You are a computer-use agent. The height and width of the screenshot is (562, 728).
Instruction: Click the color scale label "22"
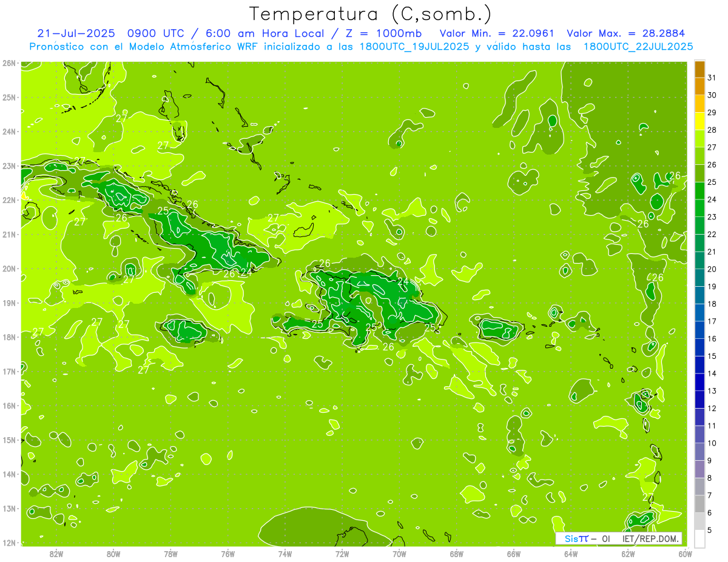click(712, 235)
